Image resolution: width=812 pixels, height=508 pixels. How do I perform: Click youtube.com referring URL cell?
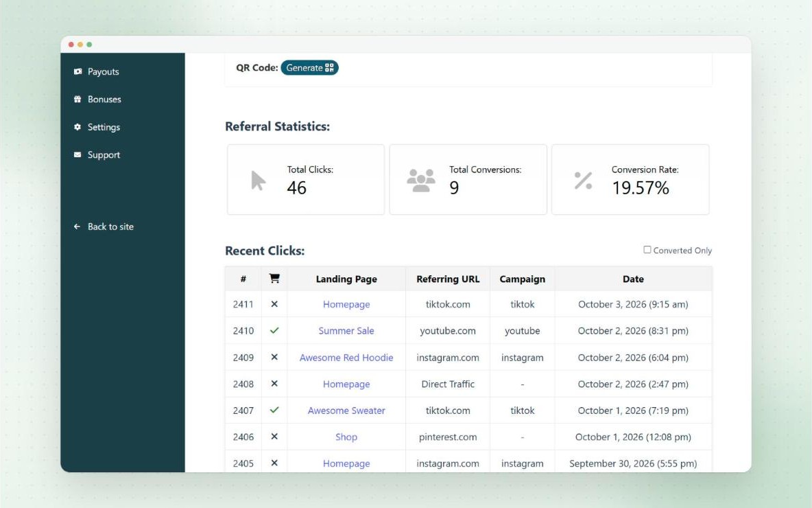pos(448,331)
